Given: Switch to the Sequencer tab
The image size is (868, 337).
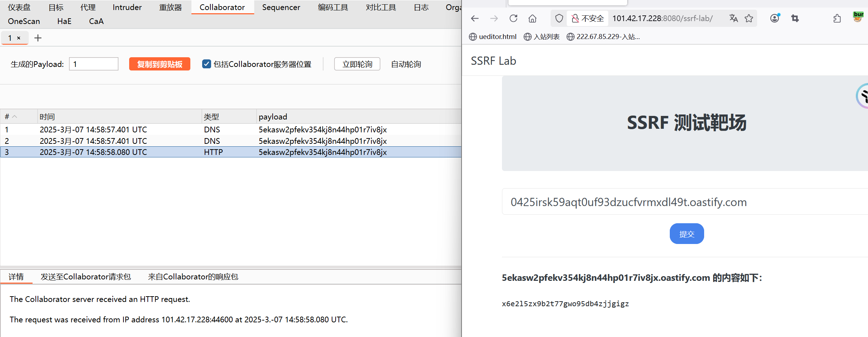Looking at the screenshot, I should coord(281,8).
